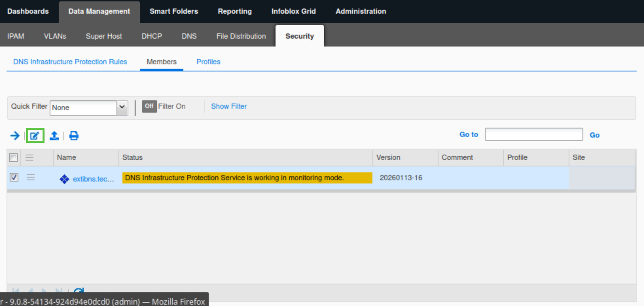Select the Data Management tab
This screenshot has height=306, width=644.
99,11
